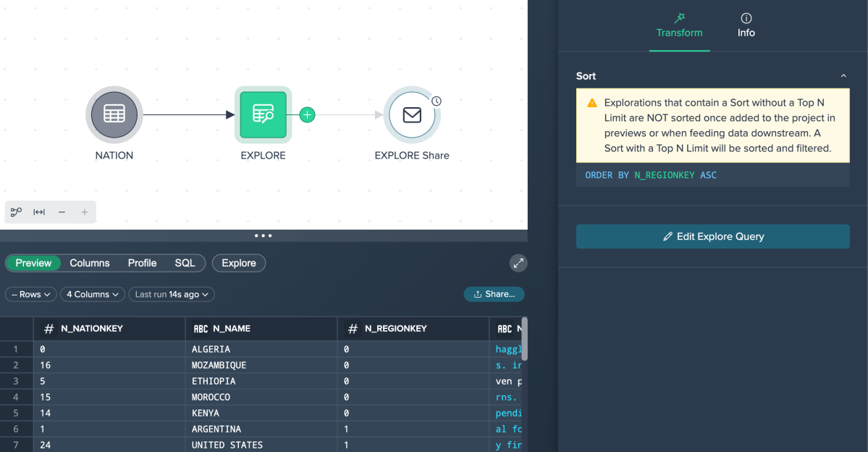Click the number type icon on N_REGIONKEY

pos(353,329)
